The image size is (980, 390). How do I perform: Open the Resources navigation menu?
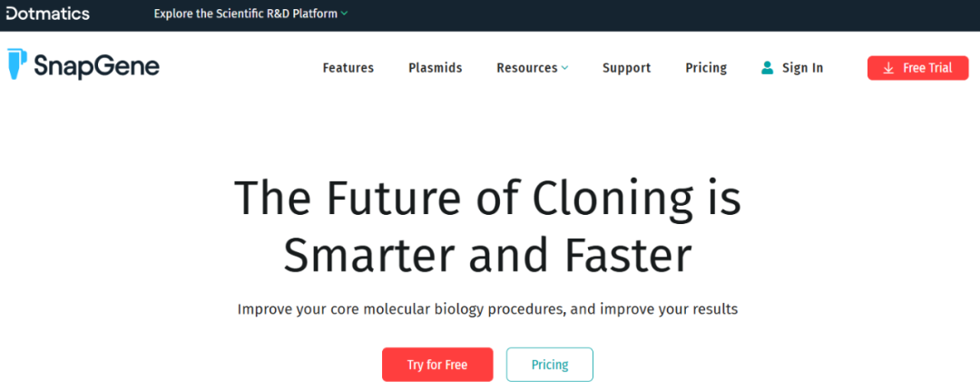click(527, 68)
